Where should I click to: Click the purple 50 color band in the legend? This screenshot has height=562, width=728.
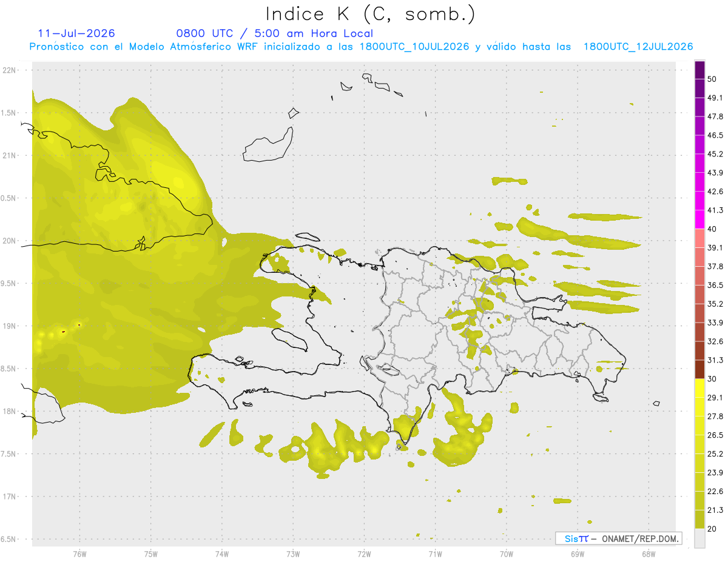point(699,70)
